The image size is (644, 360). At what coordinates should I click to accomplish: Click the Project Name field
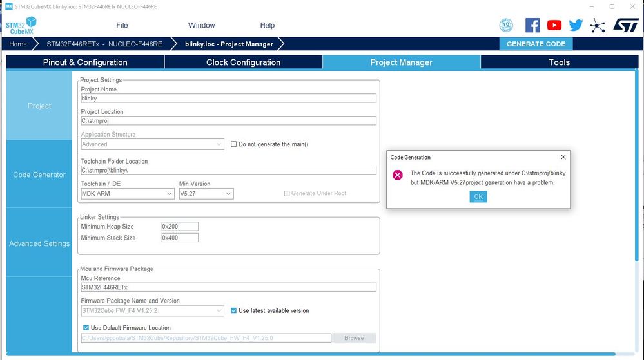(228, 98)
